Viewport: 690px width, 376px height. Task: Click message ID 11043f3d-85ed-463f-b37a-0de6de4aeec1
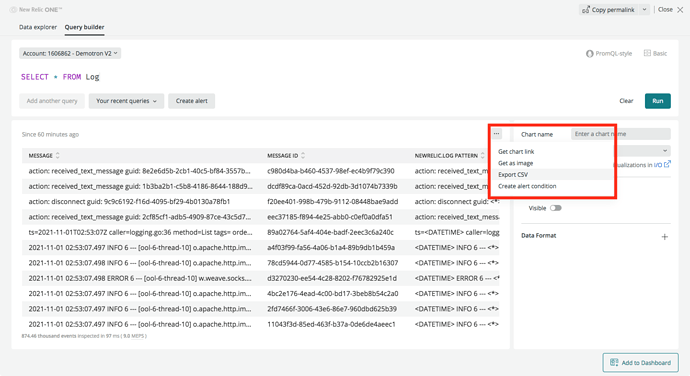tap(331, 324)
